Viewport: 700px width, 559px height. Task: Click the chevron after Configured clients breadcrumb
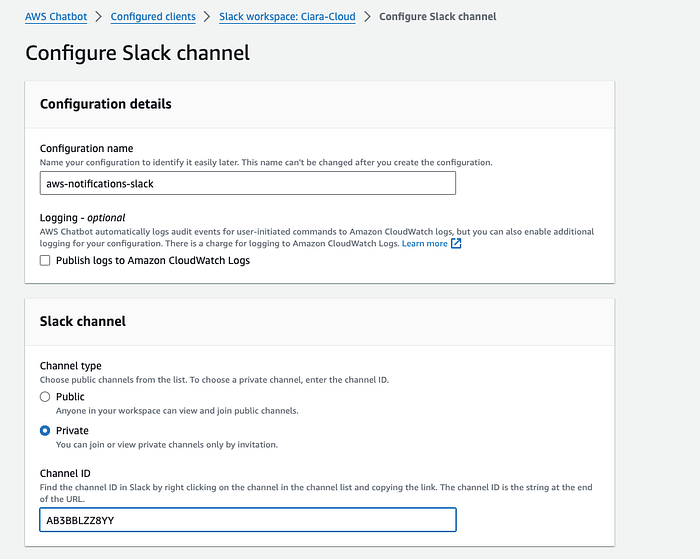point(207,17)
